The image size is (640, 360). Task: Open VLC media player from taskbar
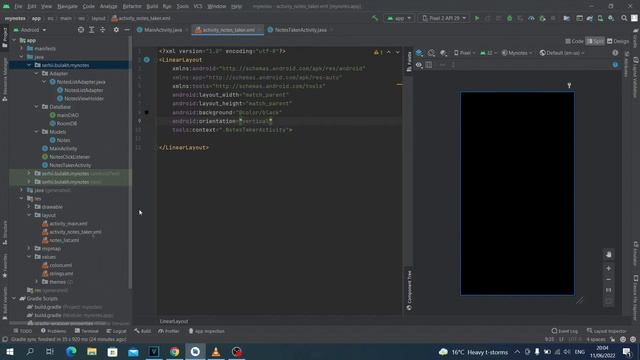(216, 352)
